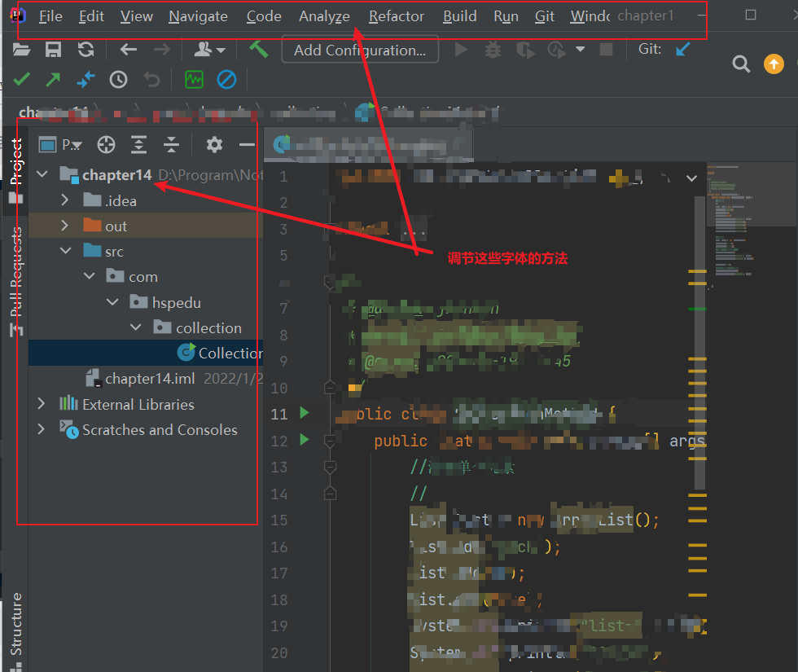
Task: Select chapter14.iml file
Action: (x=150, y=378)
